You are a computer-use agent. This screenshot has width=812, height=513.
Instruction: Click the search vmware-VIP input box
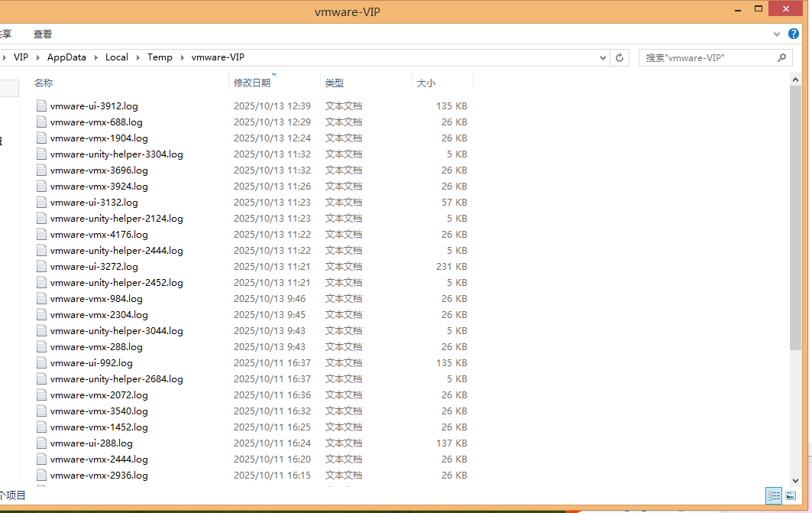[708, 58]
